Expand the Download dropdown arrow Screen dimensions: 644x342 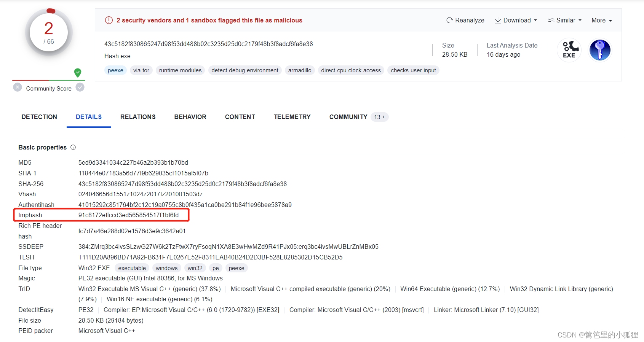tap(535, 21)
